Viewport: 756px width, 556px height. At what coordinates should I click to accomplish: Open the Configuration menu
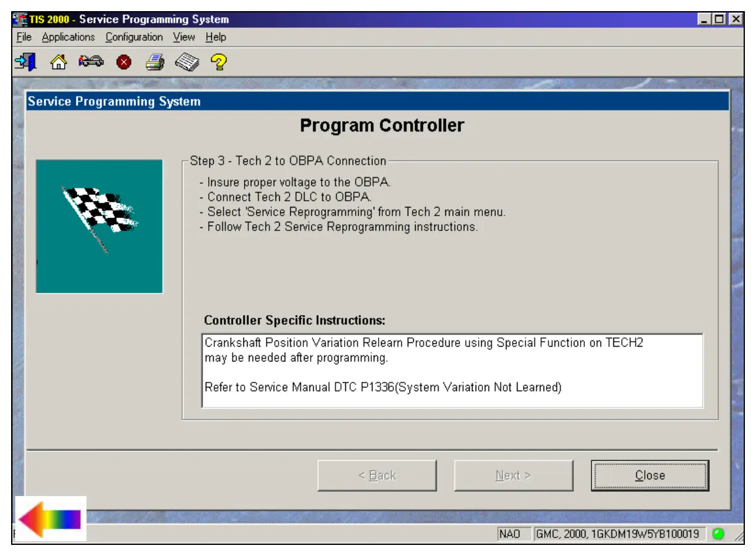pos(134,37)
